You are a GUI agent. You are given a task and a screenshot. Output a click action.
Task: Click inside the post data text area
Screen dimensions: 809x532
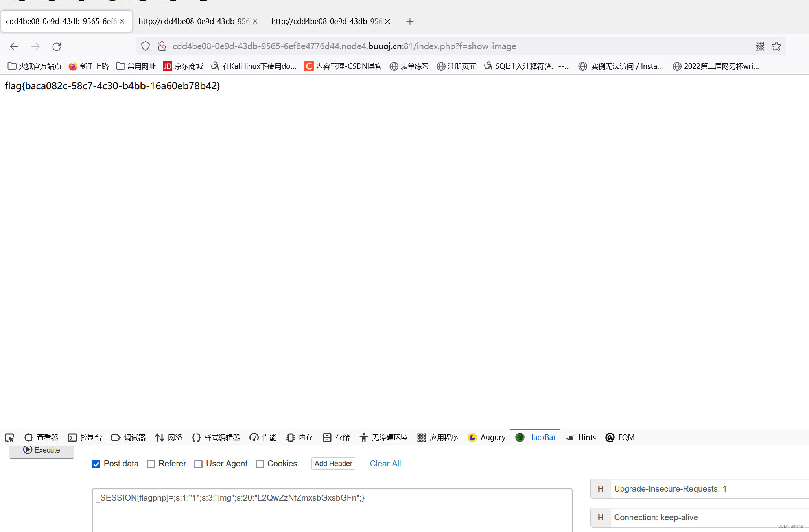[x=332, y=511]
